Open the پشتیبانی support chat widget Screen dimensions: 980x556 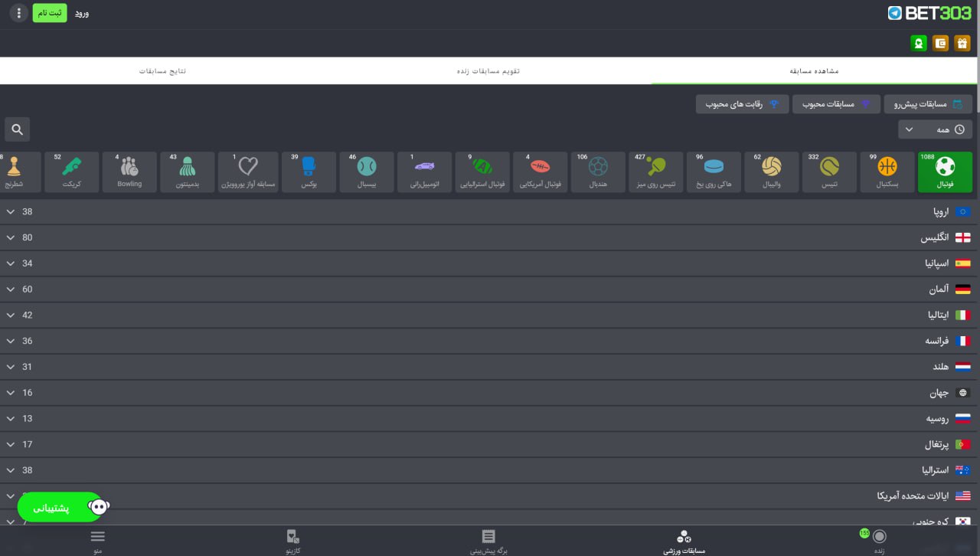[x=61, y=507]
